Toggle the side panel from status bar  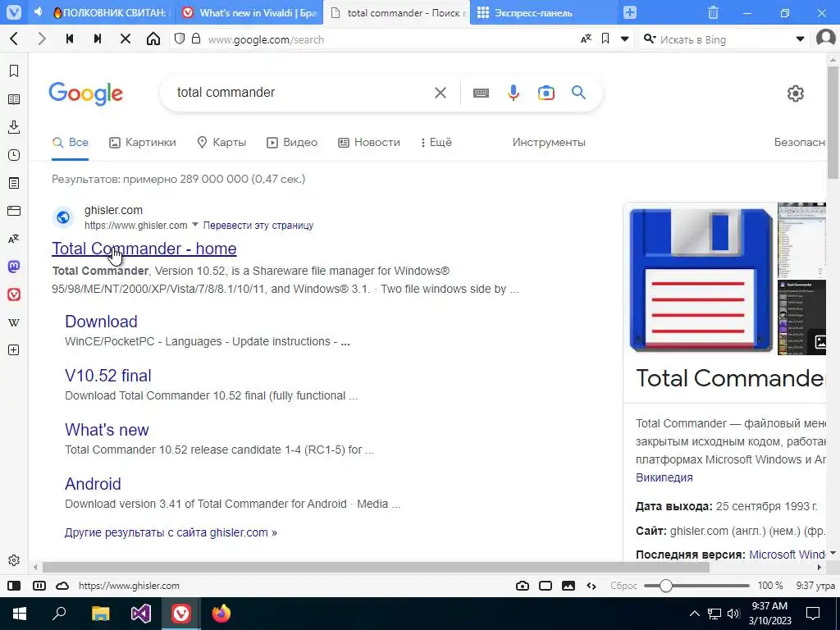point(14,586)
